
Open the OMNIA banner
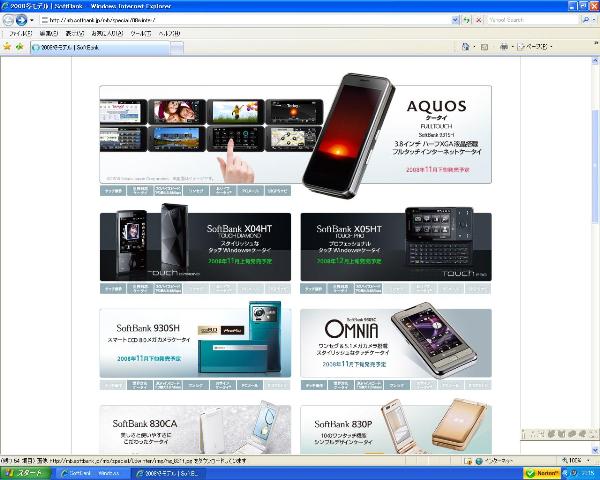coord(396,343)
